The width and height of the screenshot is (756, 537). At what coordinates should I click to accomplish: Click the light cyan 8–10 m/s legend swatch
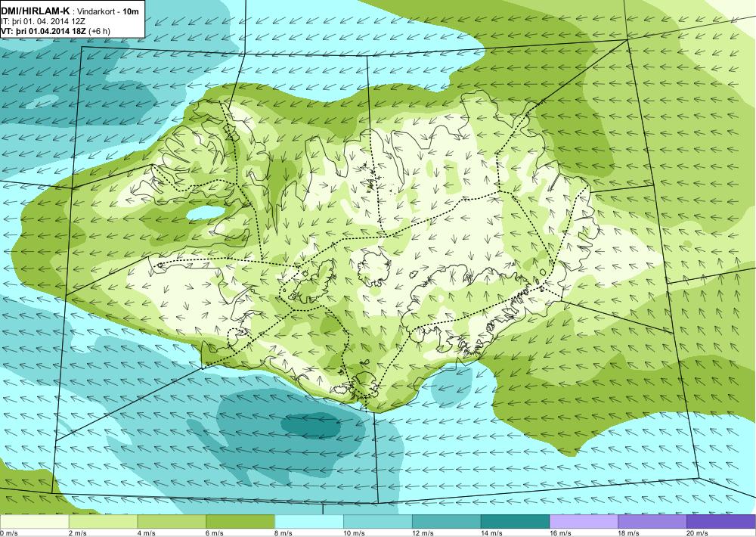coord(309,522)
